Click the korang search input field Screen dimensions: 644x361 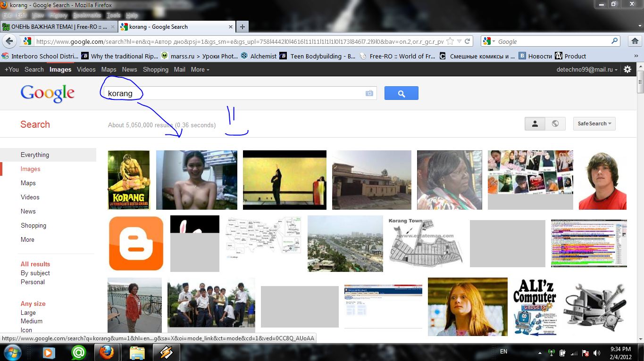241,93
